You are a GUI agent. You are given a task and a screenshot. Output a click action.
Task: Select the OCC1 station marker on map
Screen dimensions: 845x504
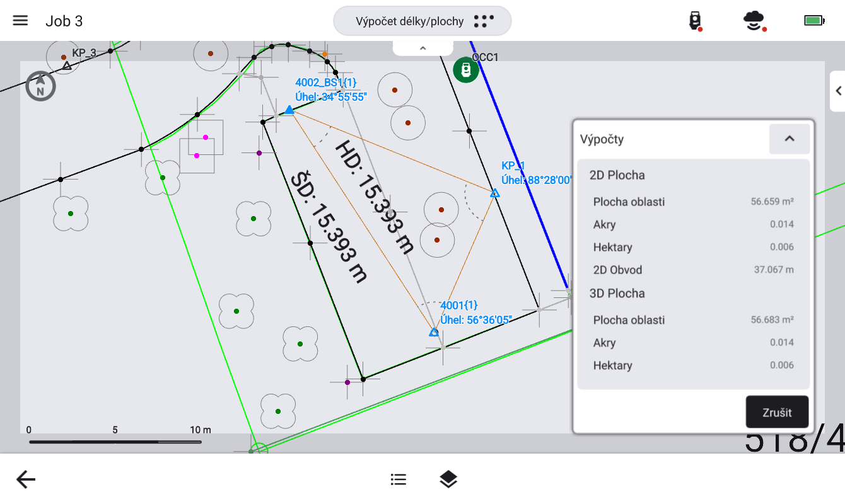(x=466, y=69)
